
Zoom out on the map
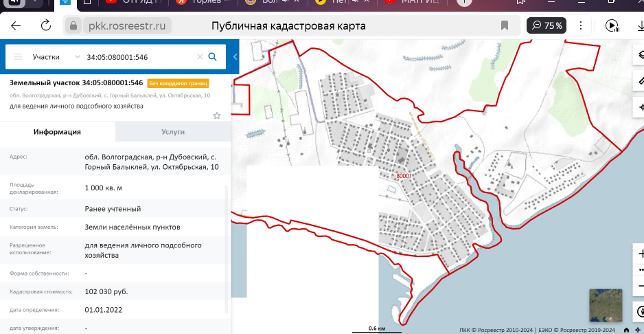(639, 285)
